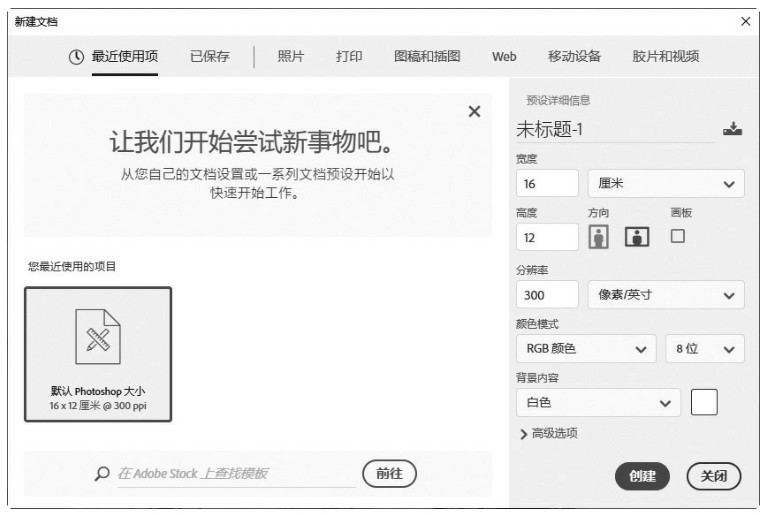This screenshot has width=766, height=515.
Task: Select landscape orientation icon
Action: [637, 236]
